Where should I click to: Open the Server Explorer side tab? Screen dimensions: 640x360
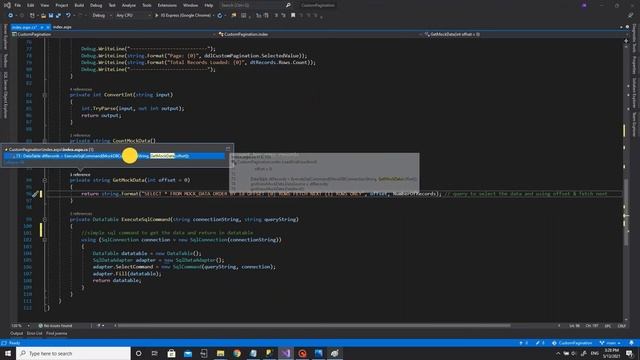tap(5, 37)
